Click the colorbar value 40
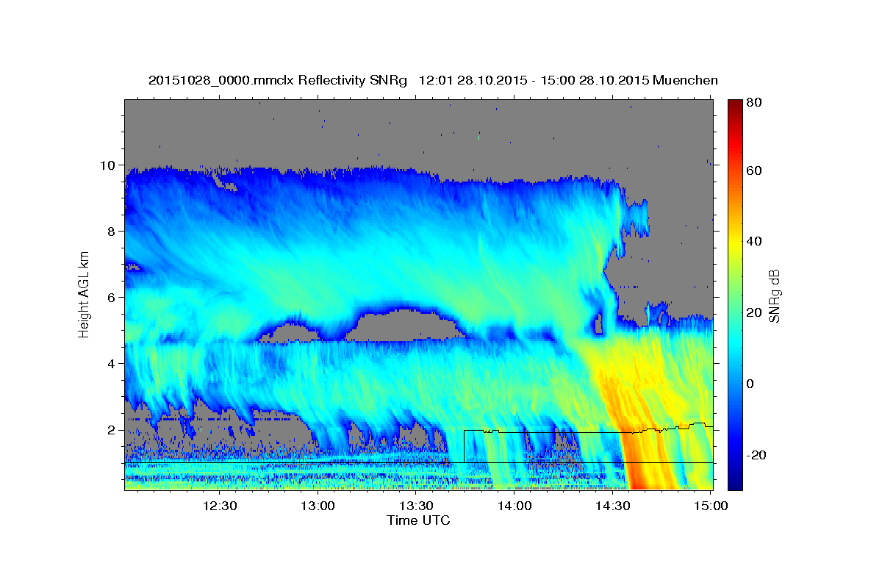Screen dimensions: 882x588 pyautogui.click(x=753, y=242)
